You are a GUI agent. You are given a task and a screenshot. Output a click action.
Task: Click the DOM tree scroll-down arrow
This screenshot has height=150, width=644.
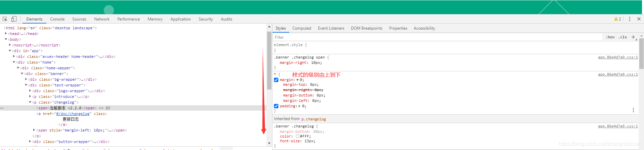[269, 143]
